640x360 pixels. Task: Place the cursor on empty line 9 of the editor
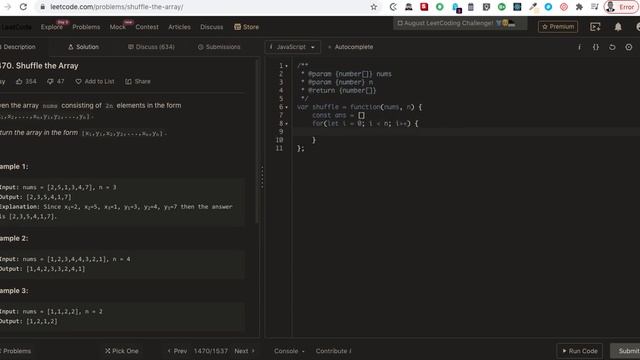[465, 131]
